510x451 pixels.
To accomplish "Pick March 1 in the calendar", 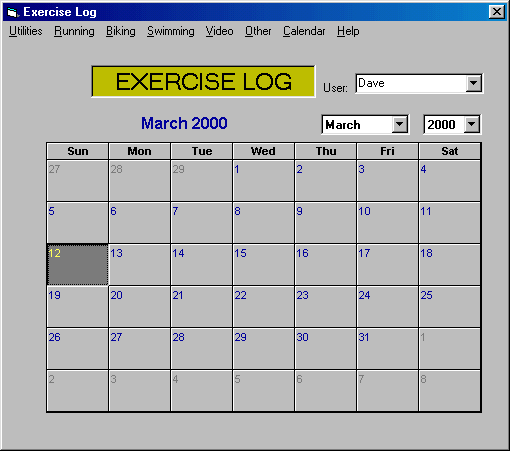I will click(x=263, y=181).
